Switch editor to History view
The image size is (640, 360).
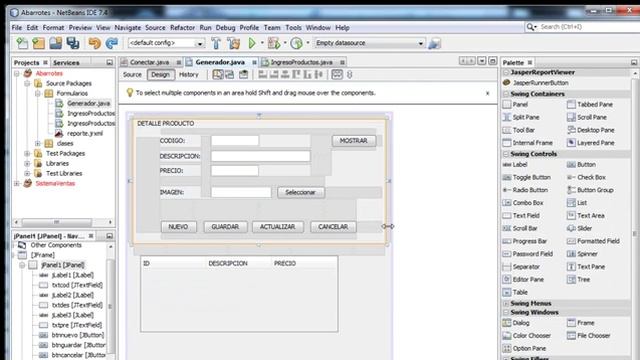[189, 75]
